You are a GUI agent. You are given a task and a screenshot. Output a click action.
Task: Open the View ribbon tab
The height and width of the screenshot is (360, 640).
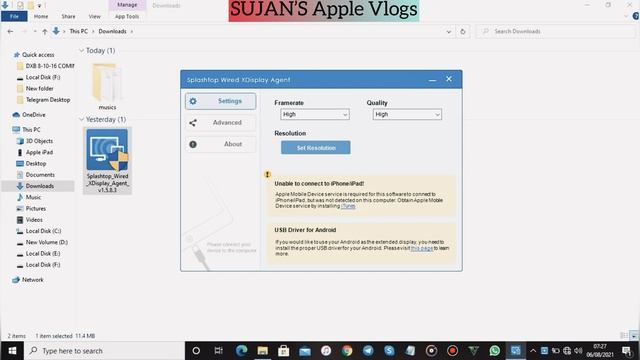94,16
